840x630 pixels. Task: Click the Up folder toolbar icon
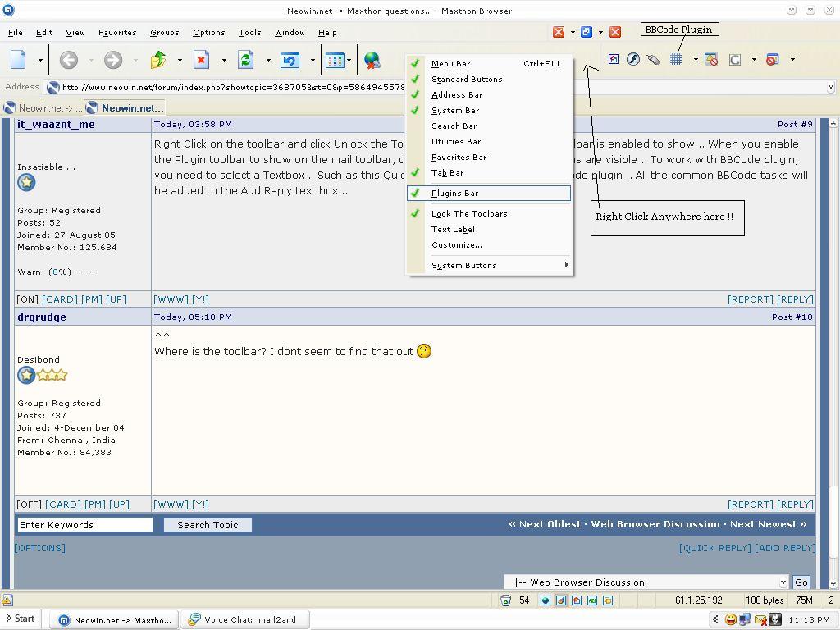[158, 60]
